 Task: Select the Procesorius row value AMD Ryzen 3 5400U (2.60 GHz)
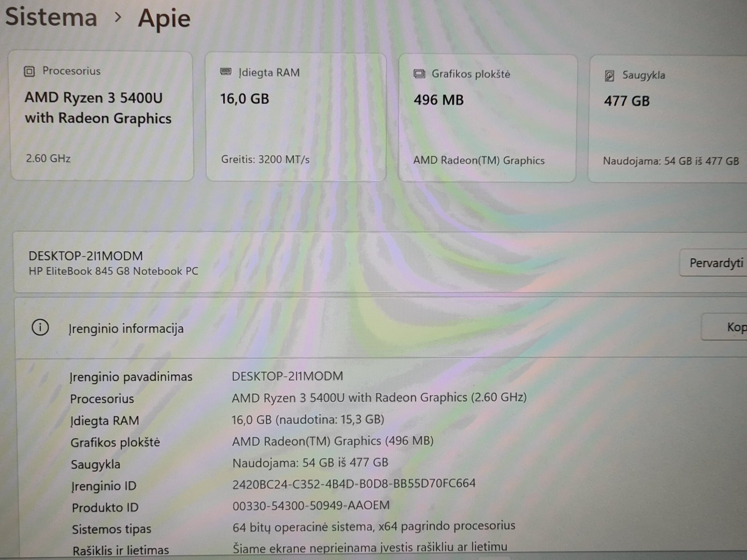point(379,398)
